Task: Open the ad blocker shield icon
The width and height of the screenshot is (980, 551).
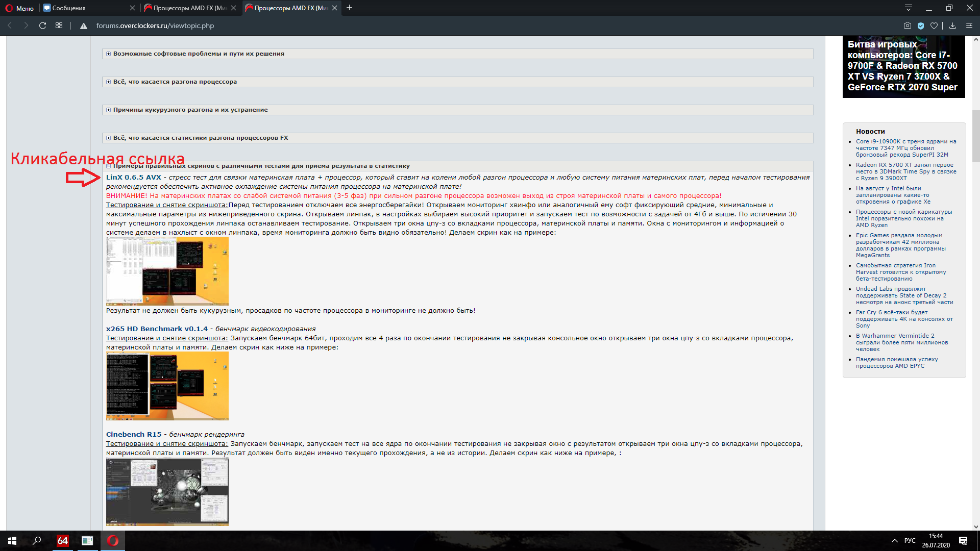Action: tap(921, 26)
